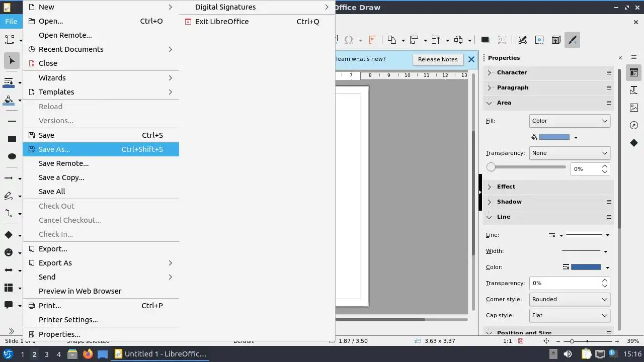Select the Lines and Arrows tool
Screen dimensions: 644x362
click(9, 178)
